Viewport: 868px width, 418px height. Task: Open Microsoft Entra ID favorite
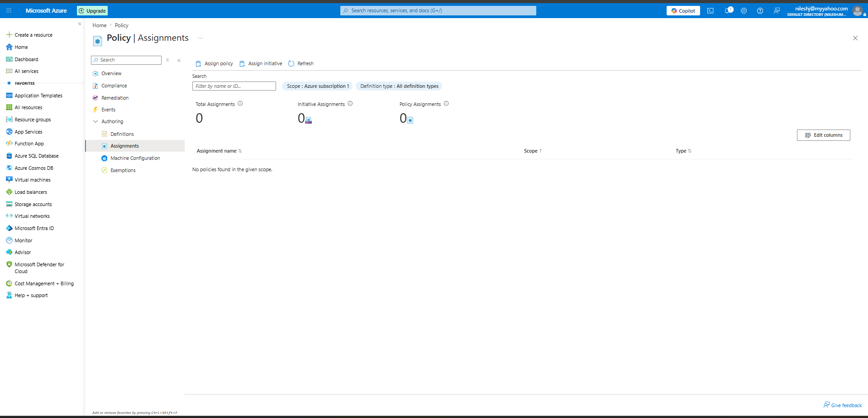pyautogui.click(x=30, y=228)
